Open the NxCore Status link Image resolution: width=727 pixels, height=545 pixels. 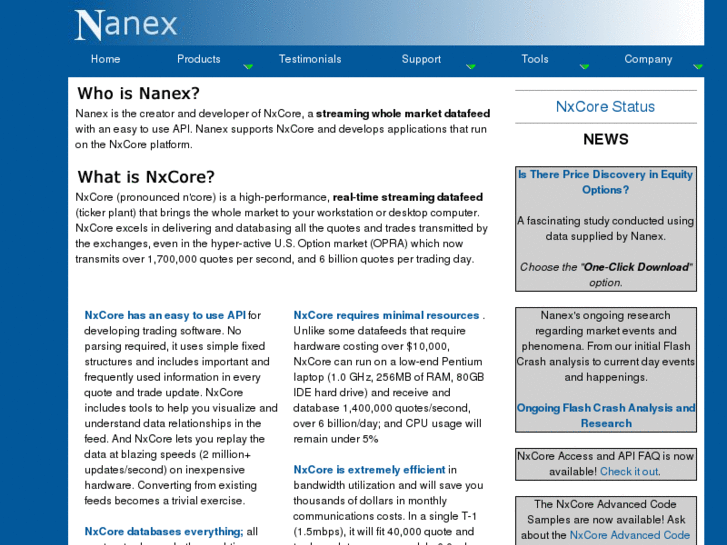[605, 107]
